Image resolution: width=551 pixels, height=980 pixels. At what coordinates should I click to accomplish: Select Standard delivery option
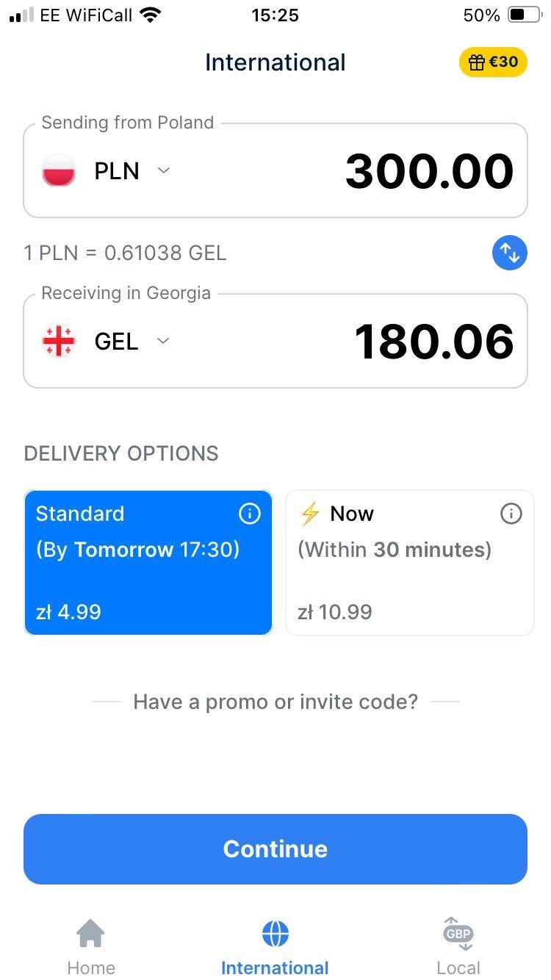point(148,563)
